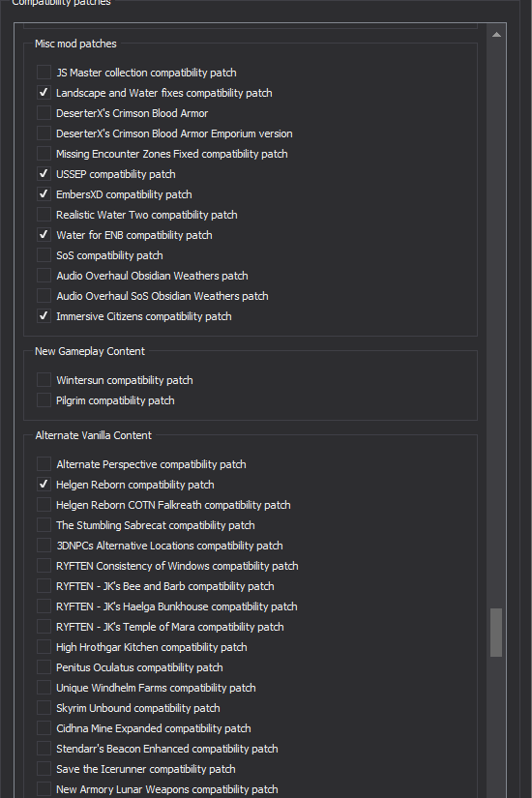Check Save the Icerunner compatibility patch

[44, 769]
